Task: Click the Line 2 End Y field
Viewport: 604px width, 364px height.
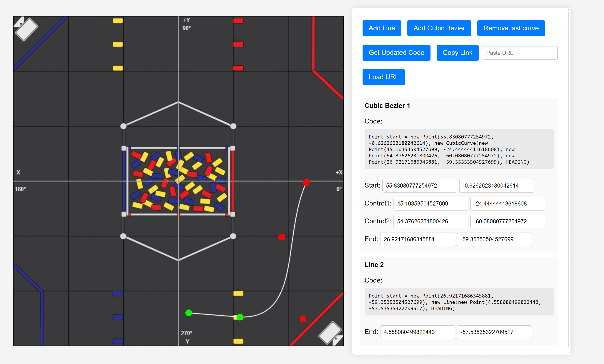Action: [x=494, y=332]
